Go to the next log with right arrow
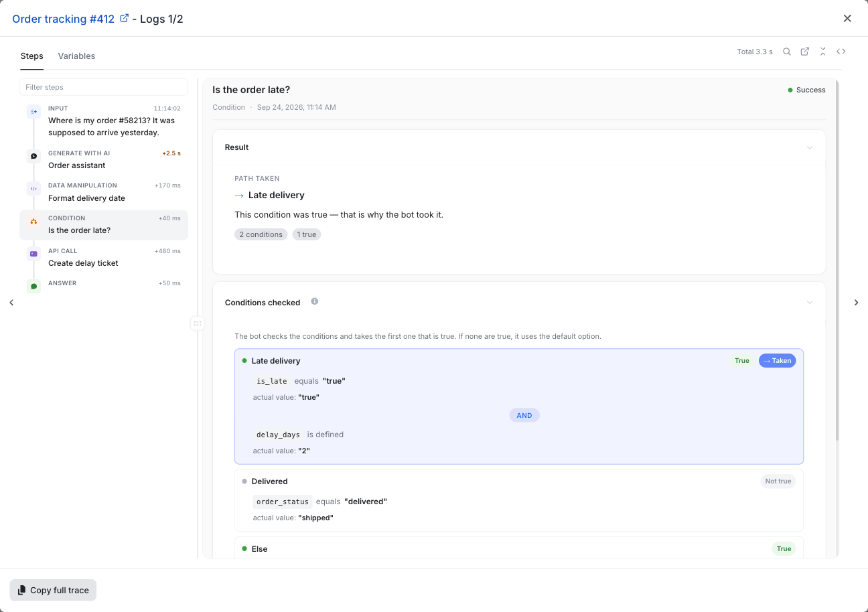868x612 pixels. point(856,303)
